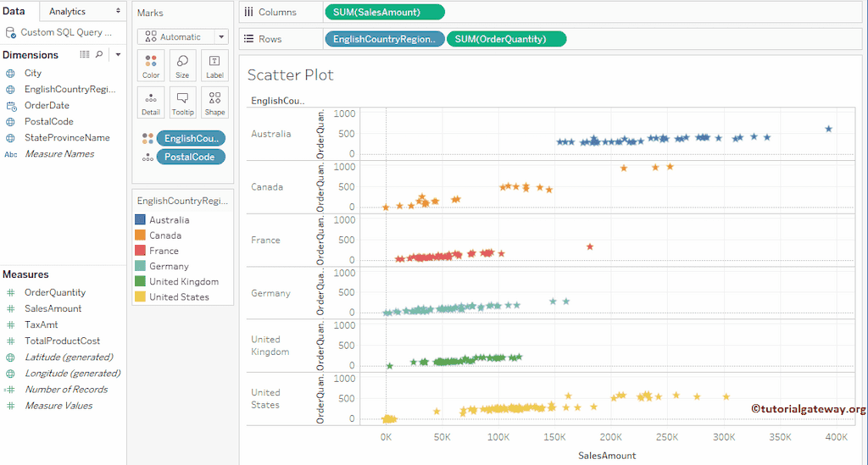Click the Custom SQL Query data source icon

tap(10, 32)
